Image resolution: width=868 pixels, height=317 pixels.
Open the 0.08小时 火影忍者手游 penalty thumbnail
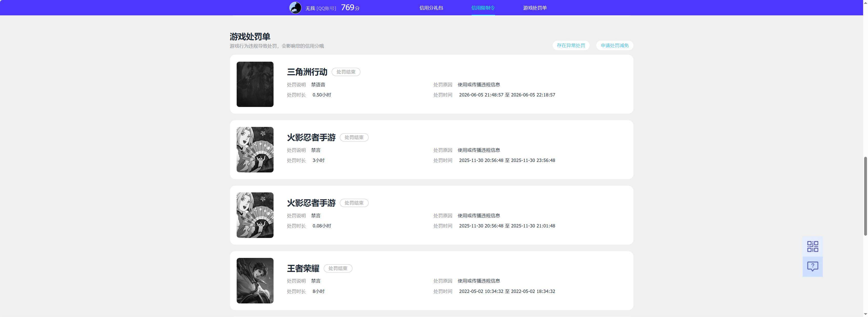point(255,215)
